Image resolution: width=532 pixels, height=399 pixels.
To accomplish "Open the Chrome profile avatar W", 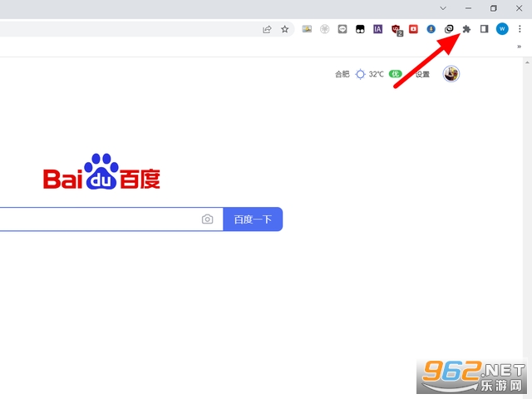I will tap(502, 29).
